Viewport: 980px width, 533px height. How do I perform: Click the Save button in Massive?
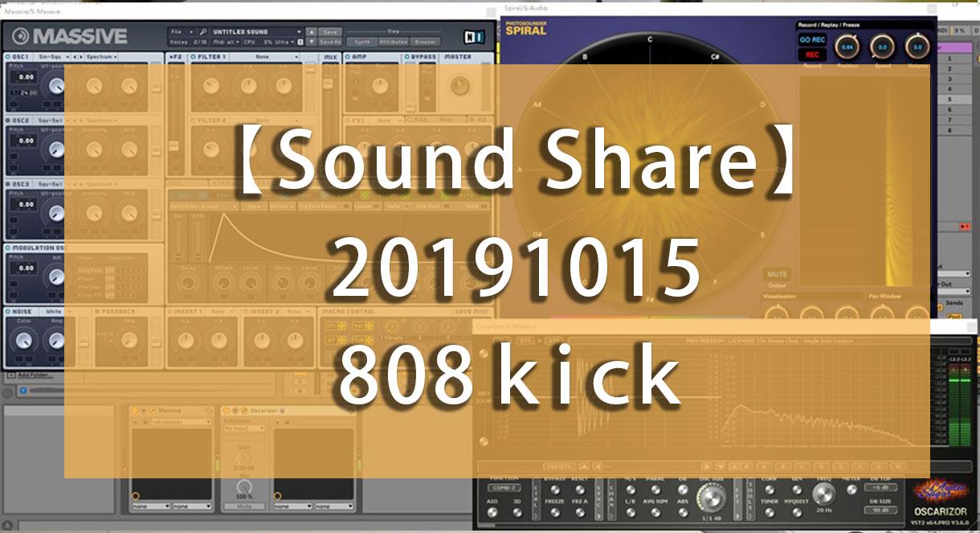pos(330,32)
